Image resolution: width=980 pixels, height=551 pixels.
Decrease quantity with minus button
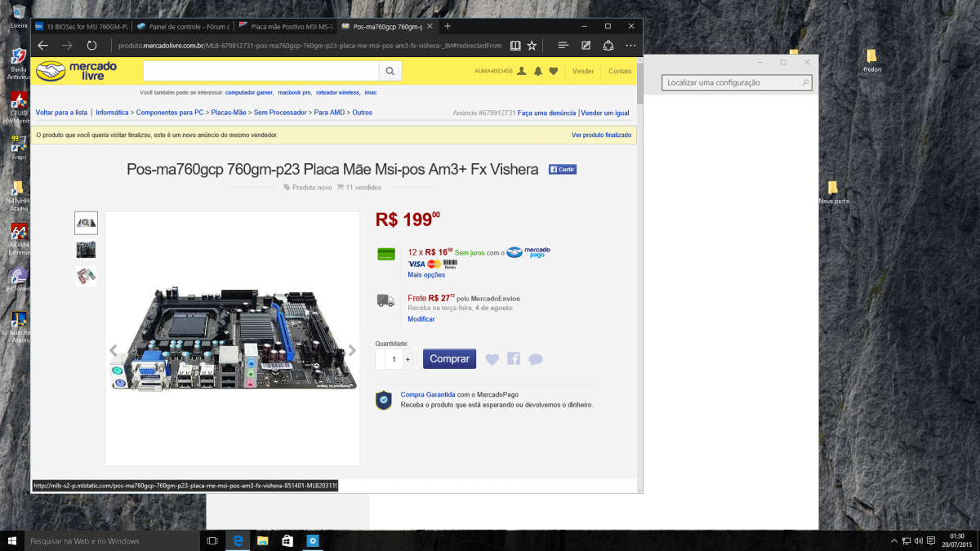tap(380, 359)
